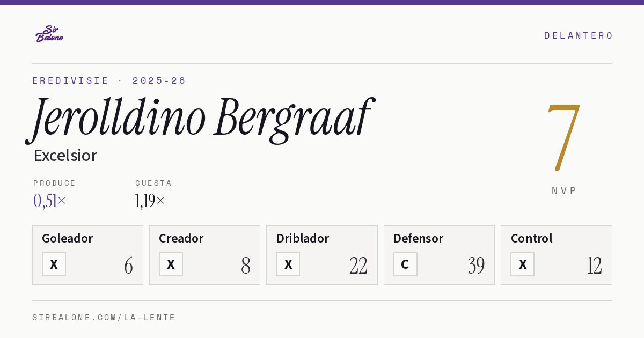Select the X grade badge under Creador
This screenshot has width=644, height=338.
pos(171,264)
